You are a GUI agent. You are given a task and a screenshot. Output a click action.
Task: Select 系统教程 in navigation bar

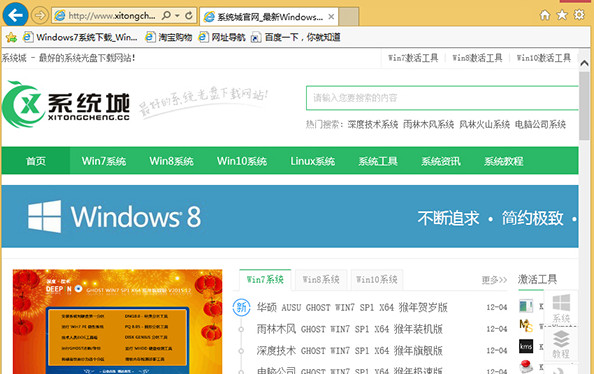pos(503,161)
